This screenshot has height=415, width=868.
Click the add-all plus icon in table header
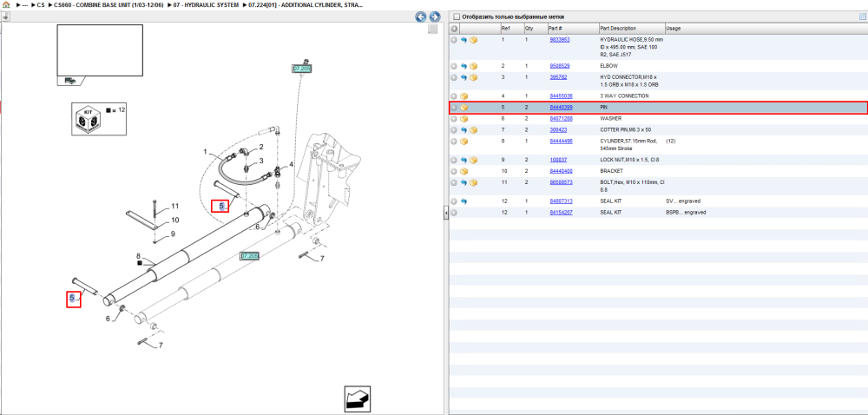coord(454,29)
